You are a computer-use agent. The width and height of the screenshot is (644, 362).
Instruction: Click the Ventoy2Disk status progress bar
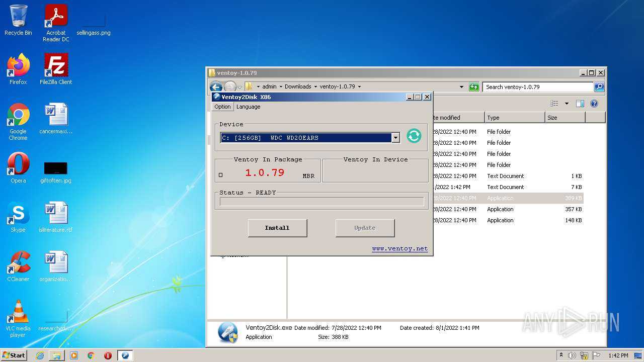click(322, 202)
